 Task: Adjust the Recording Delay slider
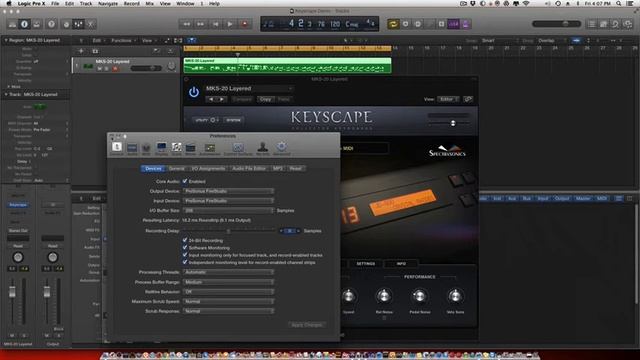[x=229, y=231]
